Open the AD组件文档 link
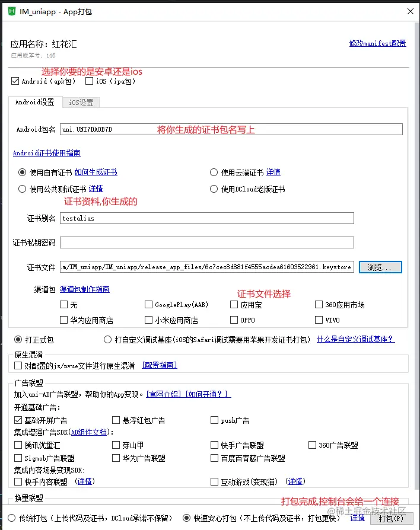Screen dimensions: 420x530 pos(89,432)
